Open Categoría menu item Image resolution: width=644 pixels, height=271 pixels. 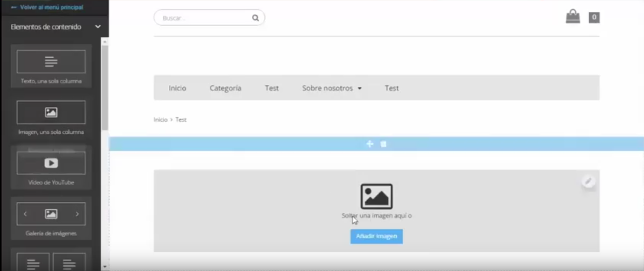(225, 88)
